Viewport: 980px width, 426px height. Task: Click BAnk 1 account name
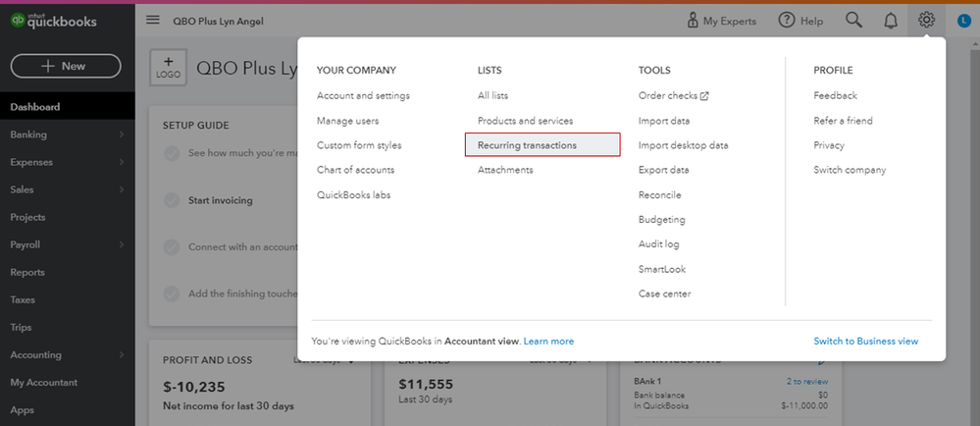(647, 381)
